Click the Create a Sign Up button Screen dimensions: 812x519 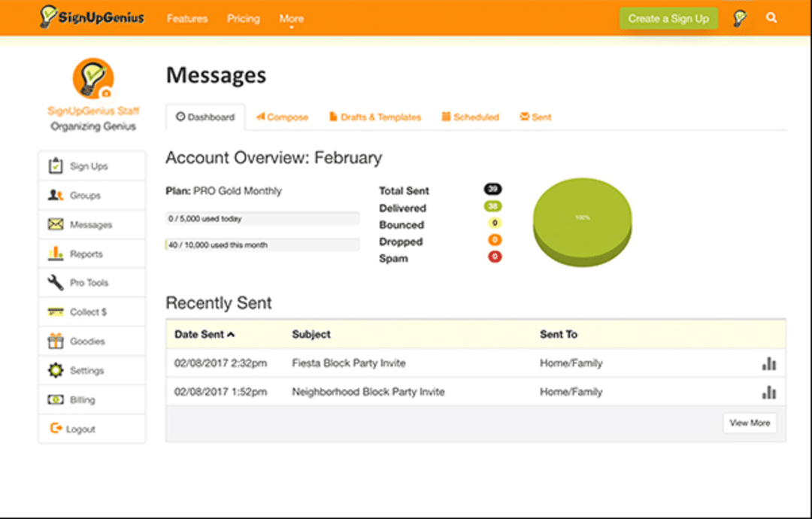[668, 18]
